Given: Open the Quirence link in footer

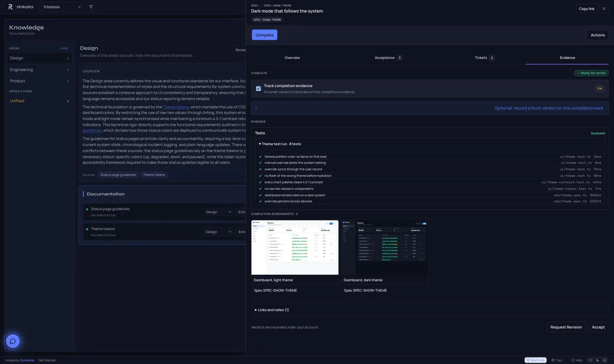Looking at the screenshot, I should point(27,360).
